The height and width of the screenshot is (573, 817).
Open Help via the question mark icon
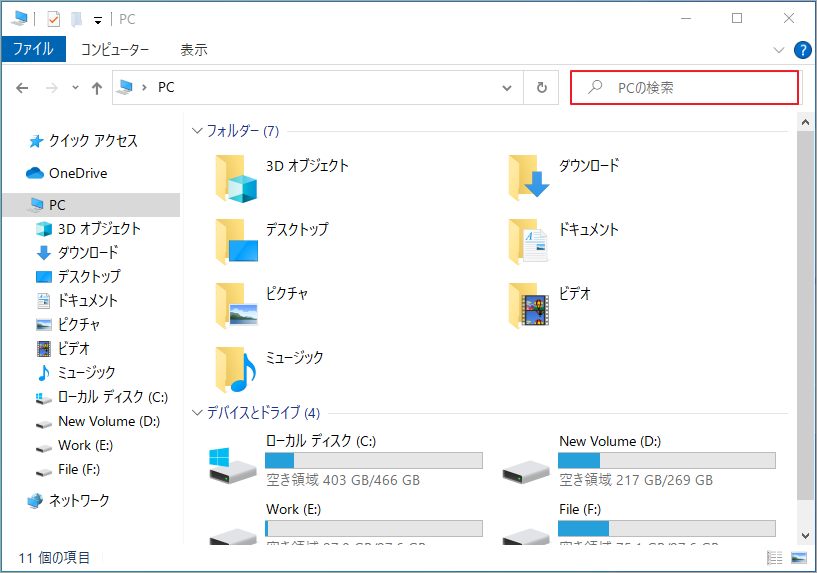802,50
